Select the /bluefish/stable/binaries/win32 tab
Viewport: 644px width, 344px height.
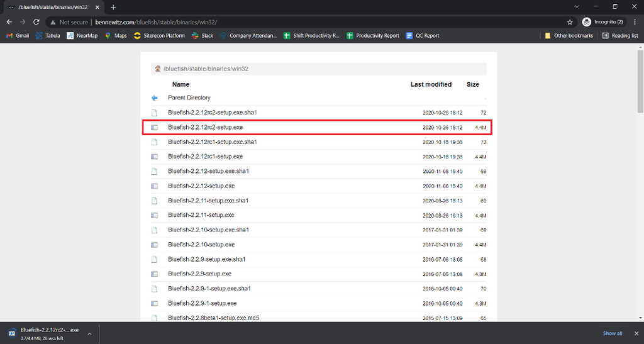(x=53, y=8)
